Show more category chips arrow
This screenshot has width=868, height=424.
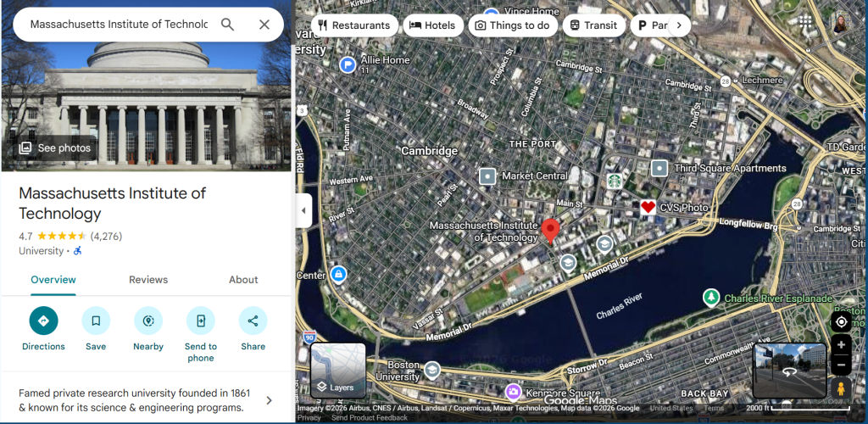[x=679, y=25]
